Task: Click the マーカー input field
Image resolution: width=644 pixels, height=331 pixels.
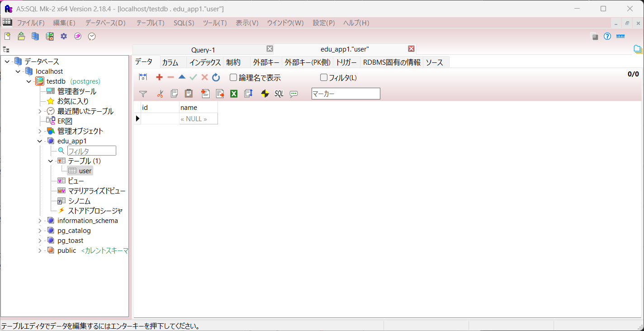Action: pos(346,94)
